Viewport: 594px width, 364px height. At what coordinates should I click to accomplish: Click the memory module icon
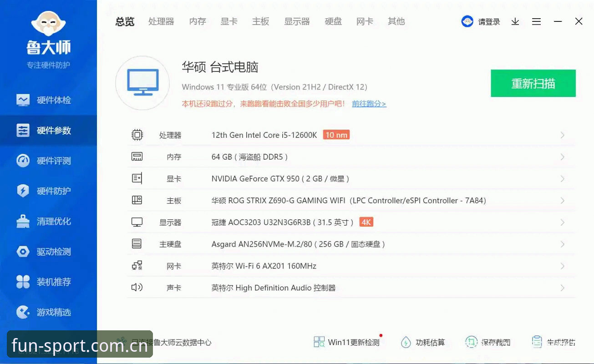click(x=137, y=157)
